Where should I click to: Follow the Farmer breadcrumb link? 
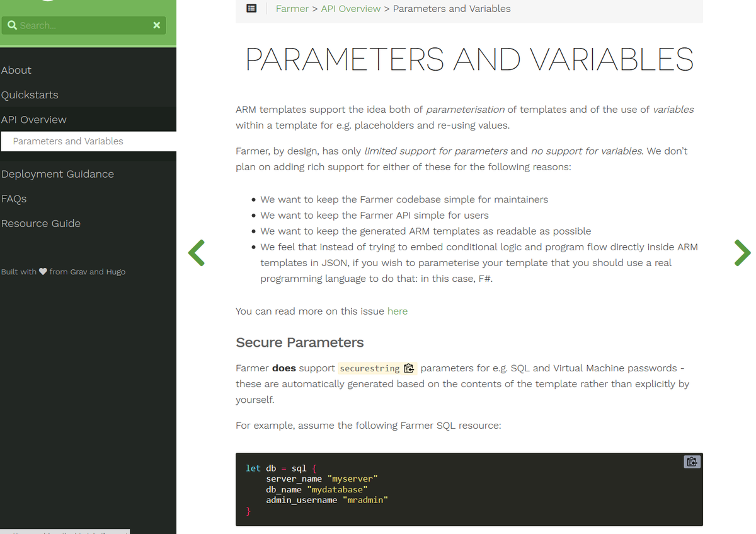pos(292,9)
